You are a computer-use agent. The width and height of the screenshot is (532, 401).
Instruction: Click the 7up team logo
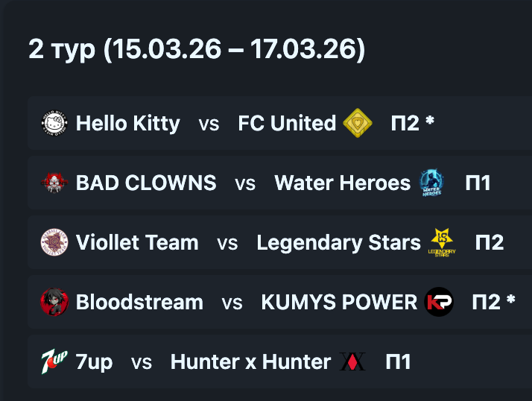(x=54, y=362)
